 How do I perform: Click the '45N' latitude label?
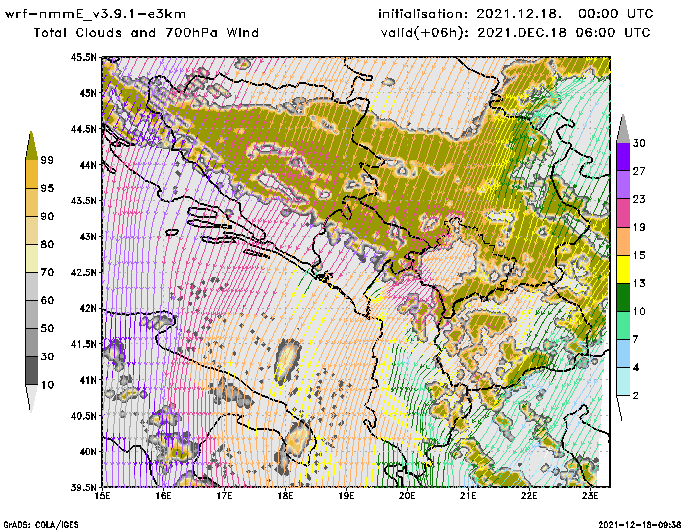[x=88, y=93]
